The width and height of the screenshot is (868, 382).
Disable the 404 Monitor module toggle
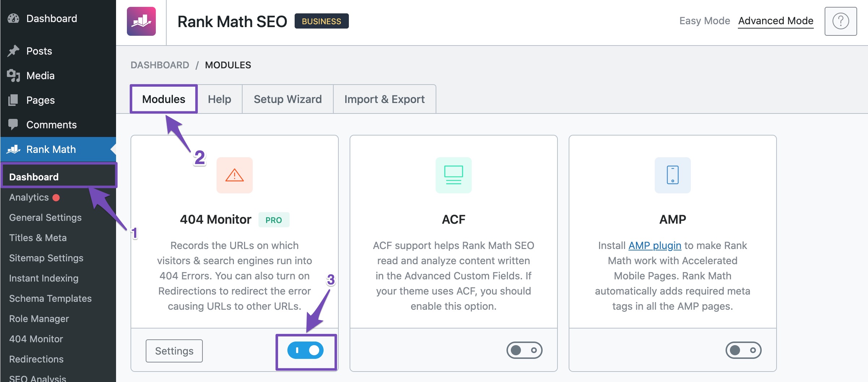tap(305, 350)
